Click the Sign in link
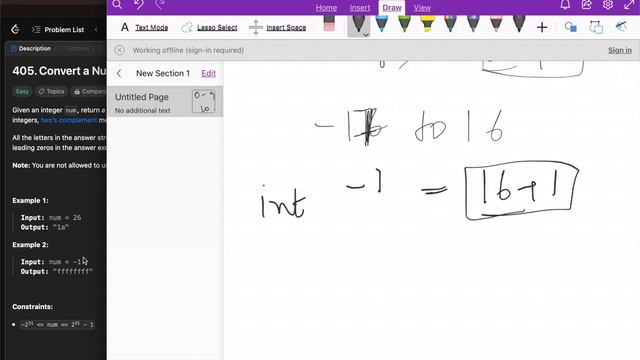Viewport: 640px width, 360px height. (620, 50)
